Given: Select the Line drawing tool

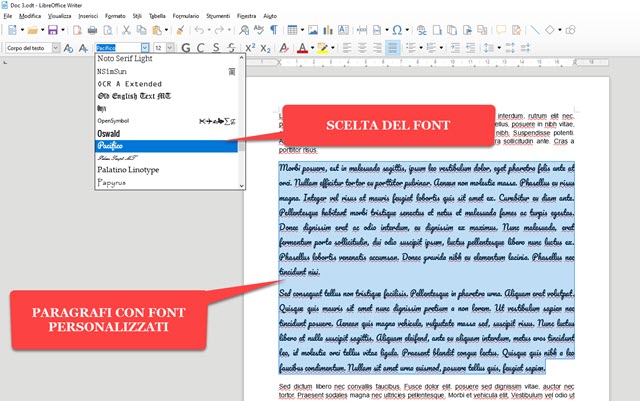Looking at the screenshot, I should [x=535, y=30].
